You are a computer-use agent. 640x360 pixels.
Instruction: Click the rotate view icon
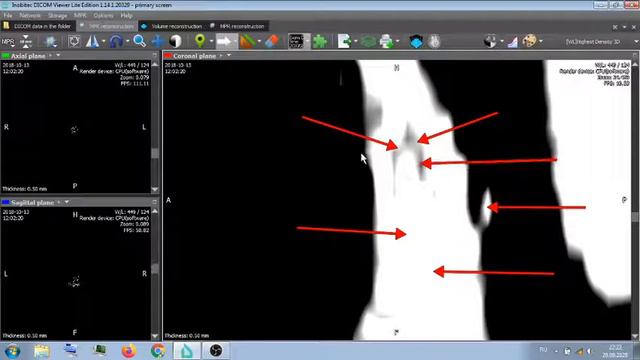point(74,41)
